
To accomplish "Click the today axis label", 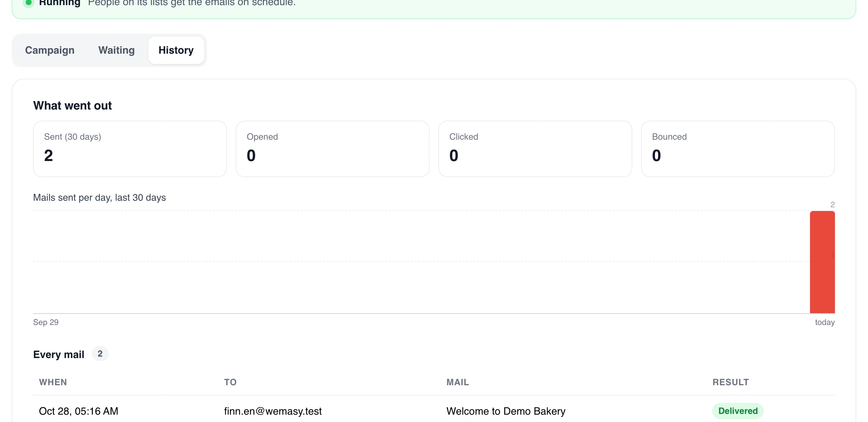I will [x=825, y=322].
